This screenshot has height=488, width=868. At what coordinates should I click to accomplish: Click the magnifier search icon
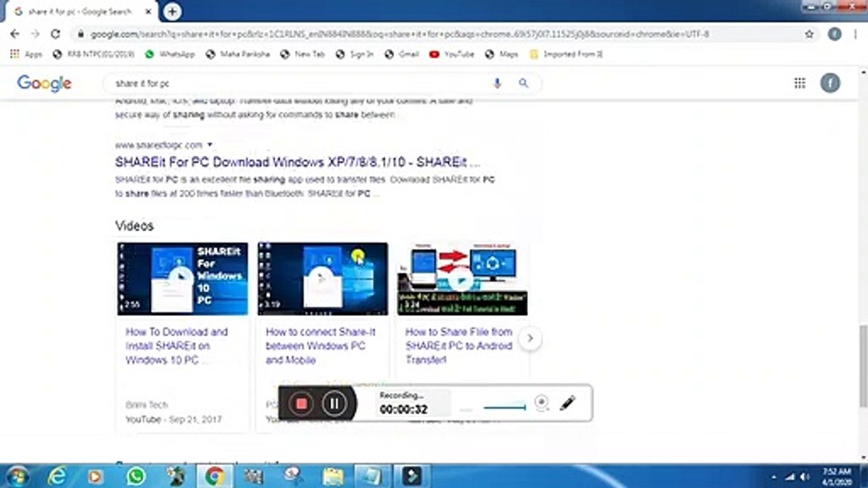pos(524,83)
